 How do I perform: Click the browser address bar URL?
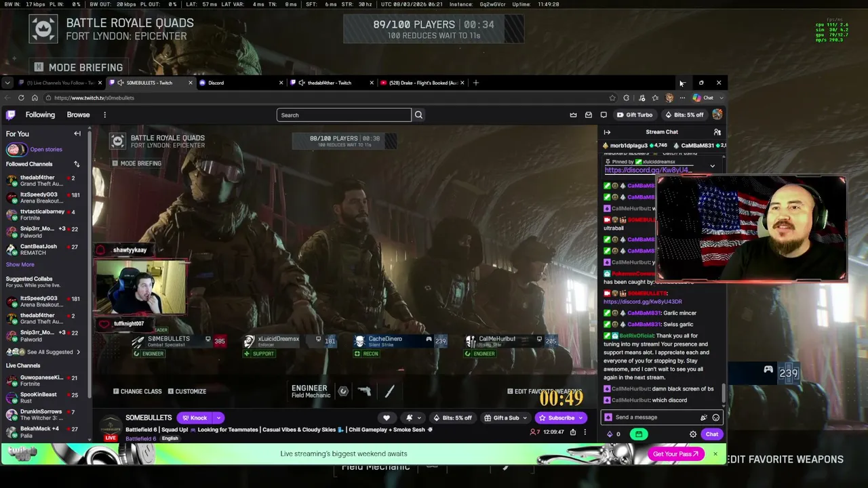[94, 98]
